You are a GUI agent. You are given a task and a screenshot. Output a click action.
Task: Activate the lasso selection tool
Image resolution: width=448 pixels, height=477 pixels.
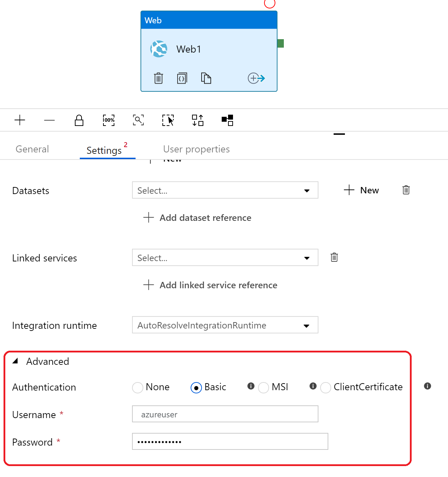(168, 120)
